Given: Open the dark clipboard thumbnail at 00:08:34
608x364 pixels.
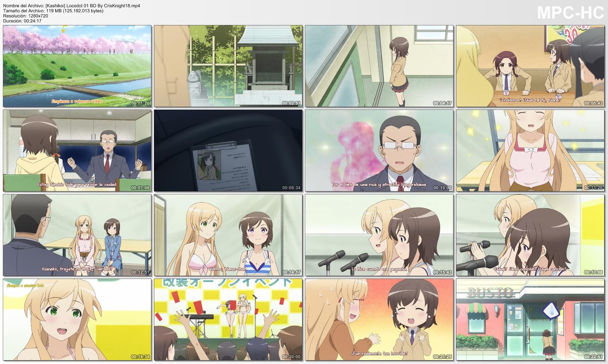Looking at the screenshot, I should [x=228, y=151].
